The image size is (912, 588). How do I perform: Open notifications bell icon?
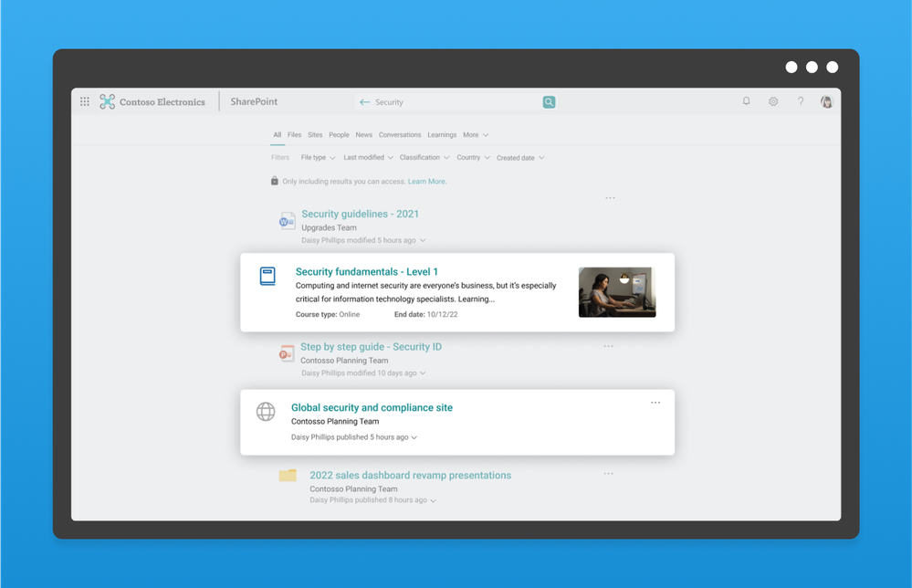click(746, 101)
